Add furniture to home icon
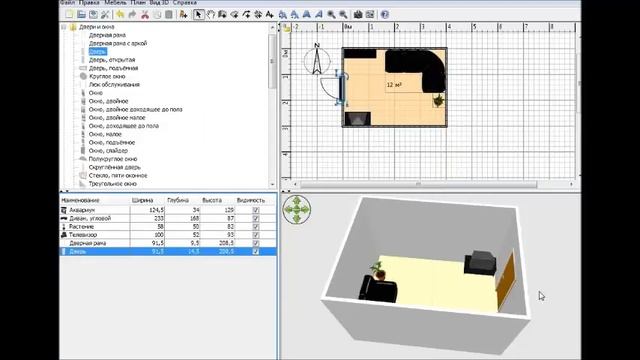Screen dimensions: 640x360 (x=183, y=15)
